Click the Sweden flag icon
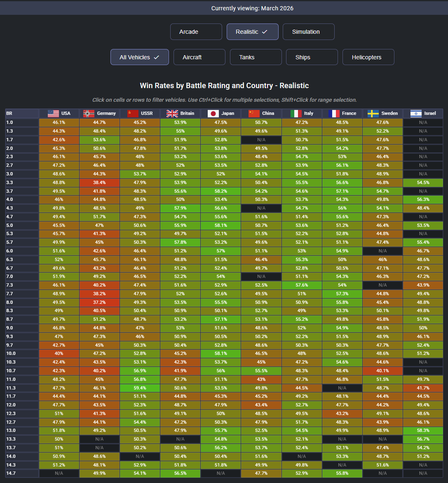Image resolution: width=448 pixels, height=483 pixels. 373,113
